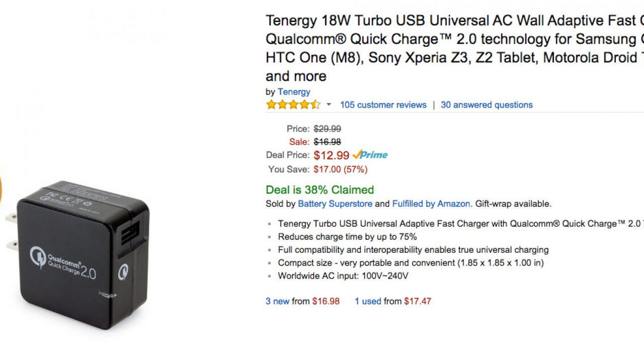Open the 105 customer reviews link

(383, 105)
